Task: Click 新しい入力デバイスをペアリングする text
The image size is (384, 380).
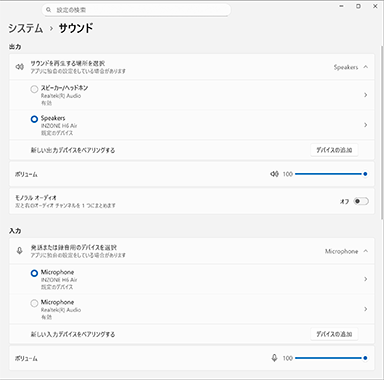Action: coord(73,334)
